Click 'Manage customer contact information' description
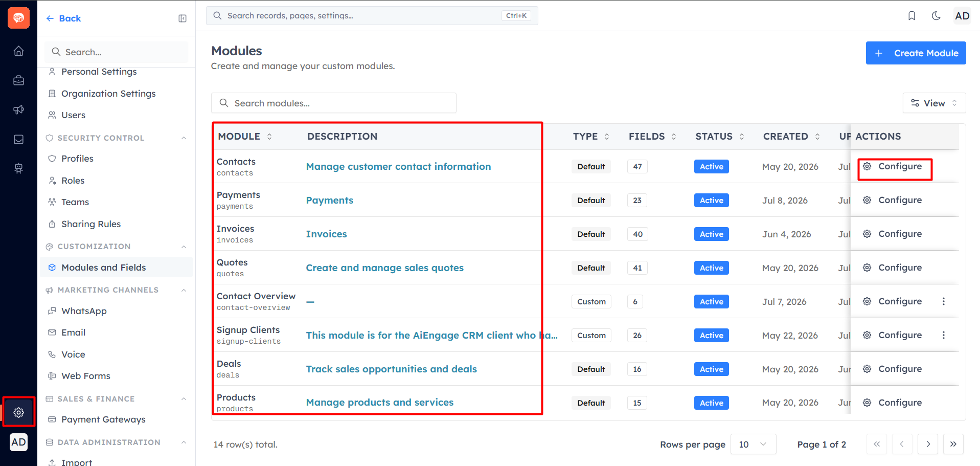This screenshot has width=980, height=466. (398, 167)
